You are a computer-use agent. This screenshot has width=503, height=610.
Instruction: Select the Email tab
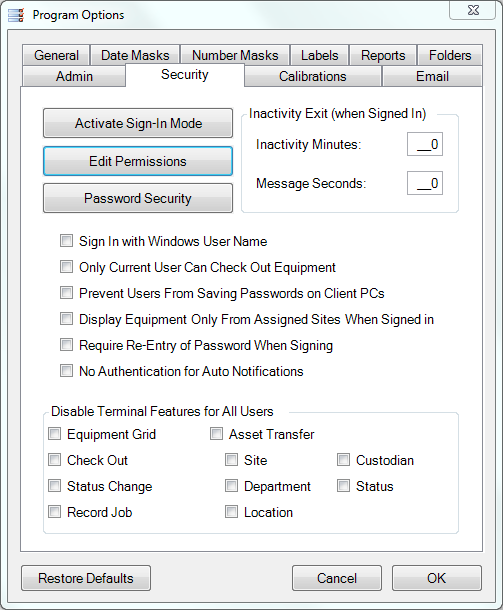pos(432,76)
